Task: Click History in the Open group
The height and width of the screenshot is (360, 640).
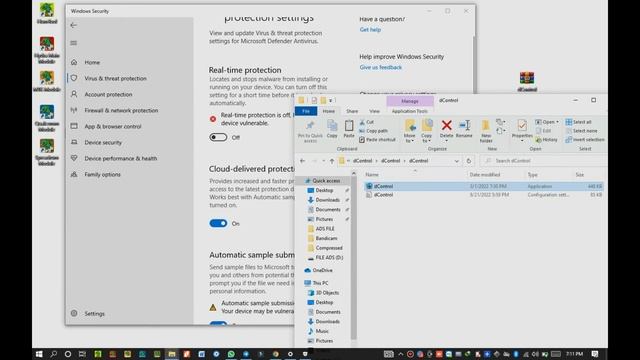Action: point(547,140)
